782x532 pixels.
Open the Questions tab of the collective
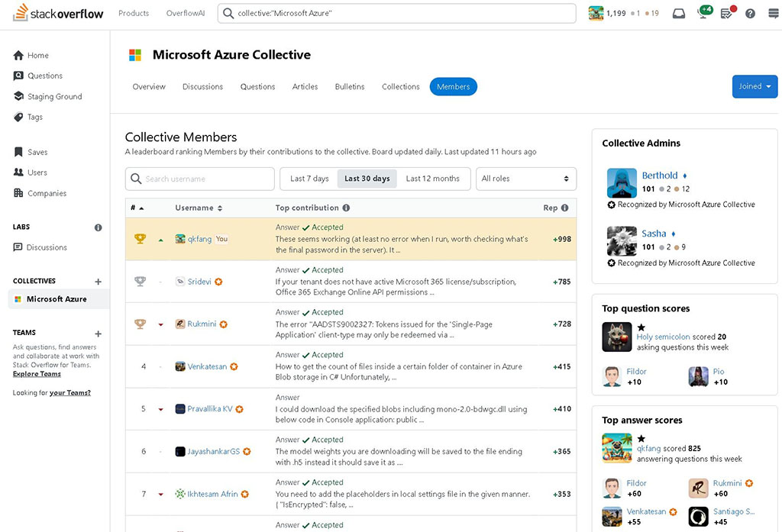257,87
